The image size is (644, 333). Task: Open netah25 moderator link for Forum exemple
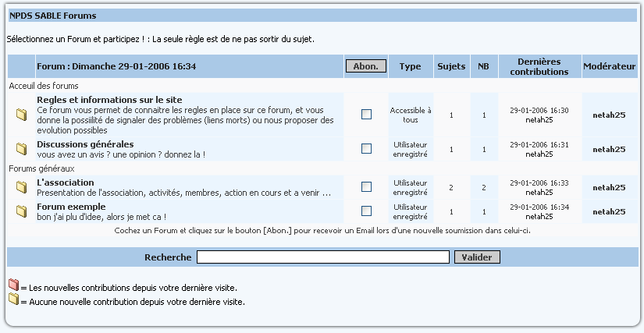pos(609,211)
